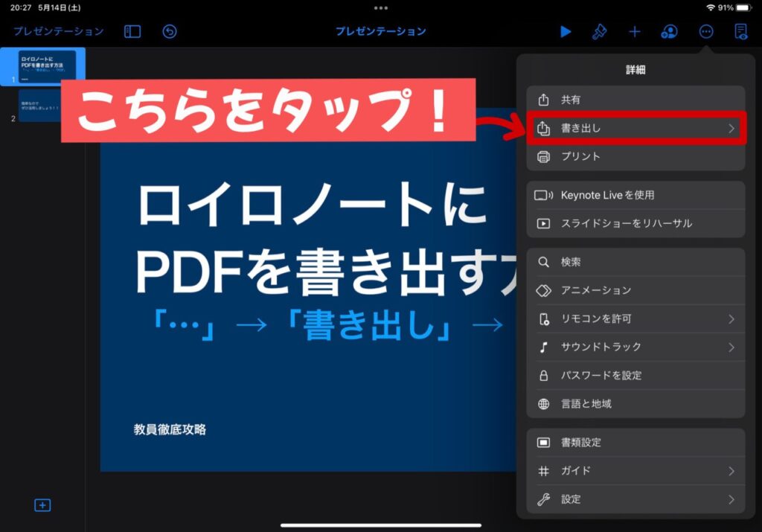Open 書類設定 document setup
The image size is (762, 532).
635,443
